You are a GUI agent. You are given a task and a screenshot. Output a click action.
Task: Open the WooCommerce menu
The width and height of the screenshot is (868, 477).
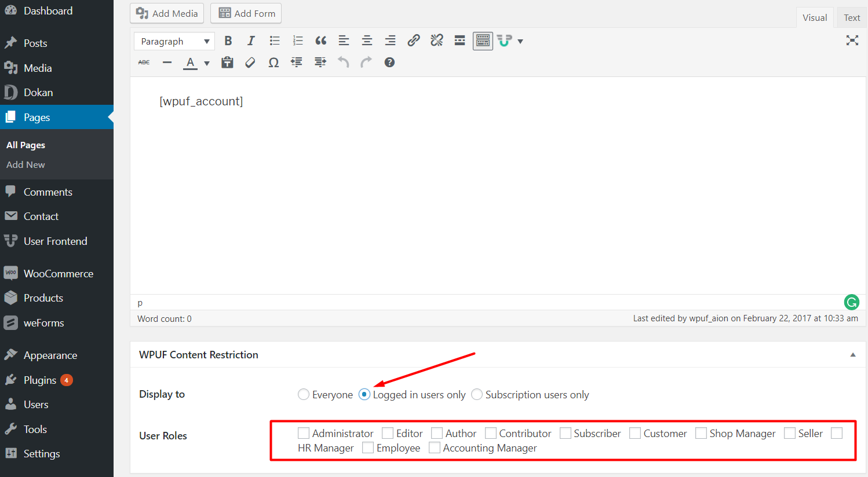(x=57, y=273)
